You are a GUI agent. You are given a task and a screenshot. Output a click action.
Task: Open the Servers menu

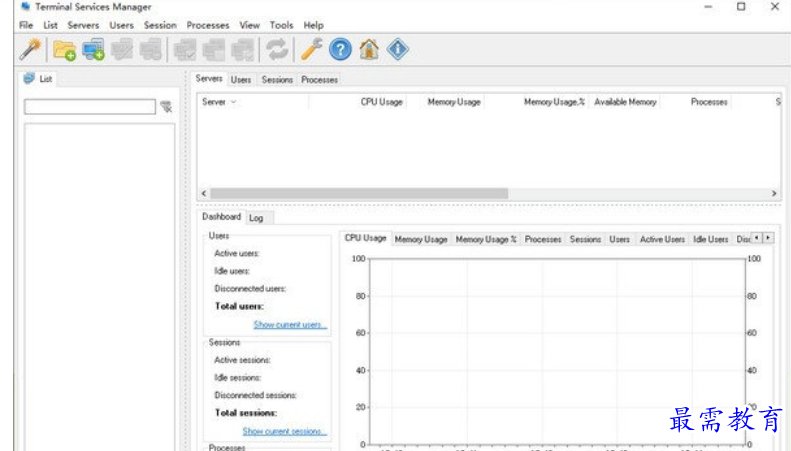click(83, 25)
